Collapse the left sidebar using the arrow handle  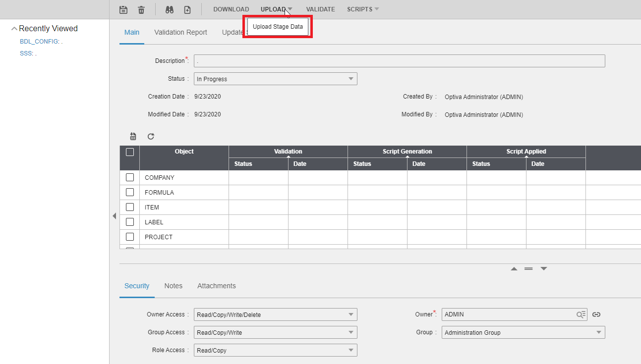114,216
